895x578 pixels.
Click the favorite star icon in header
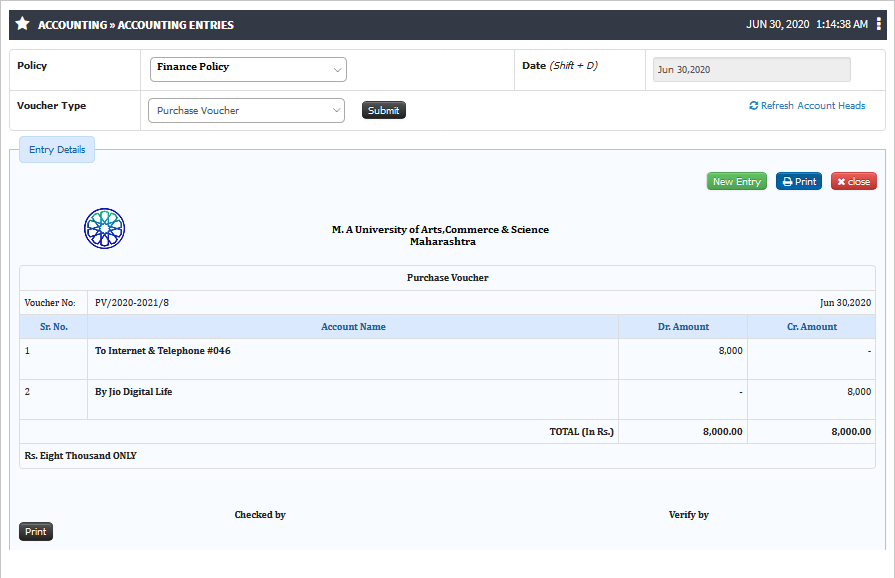[x=22, y=23]
